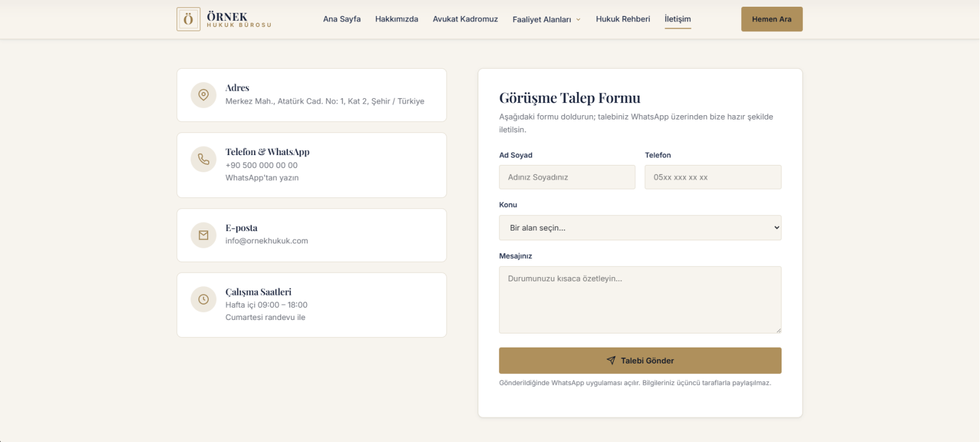
Task: Click the Çalışma Saatleri card title
Action: click(258, 292)
